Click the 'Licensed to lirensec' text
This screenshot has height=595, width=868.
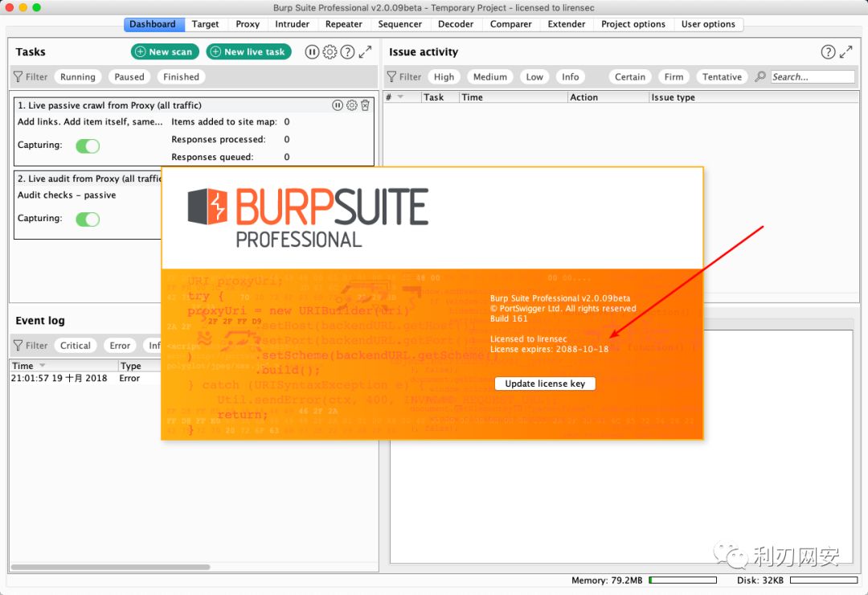pos(528,339)
